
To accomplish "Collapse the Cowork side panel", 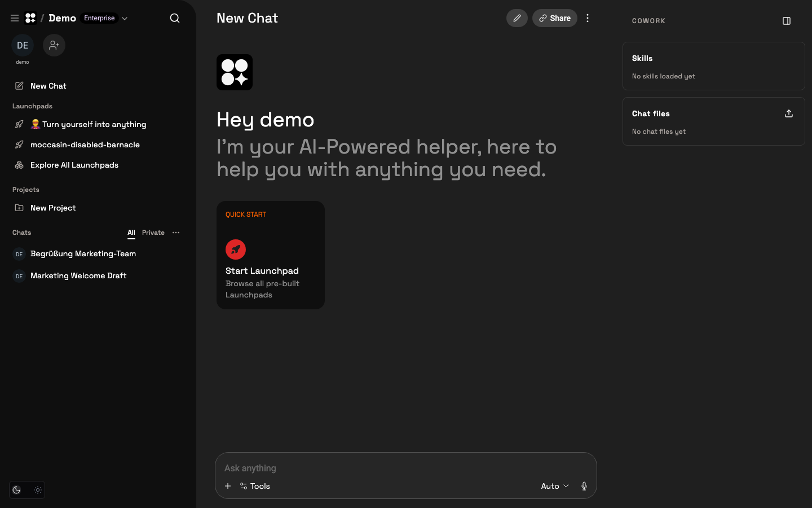I will coord(787,21).
